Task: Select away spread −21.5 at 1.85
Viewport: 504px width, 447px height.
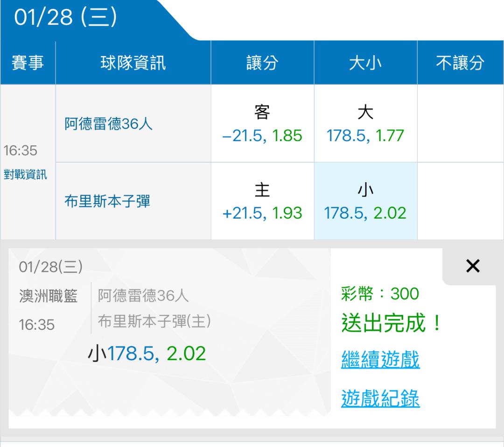Action: [262, 124]
